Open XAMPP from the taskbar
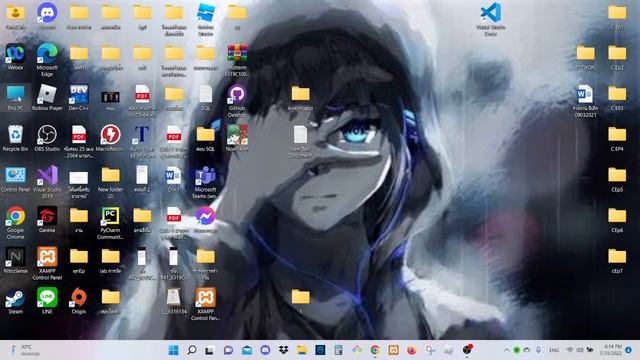This screenshot has height=360, width=640. click(x=393, y=350)
